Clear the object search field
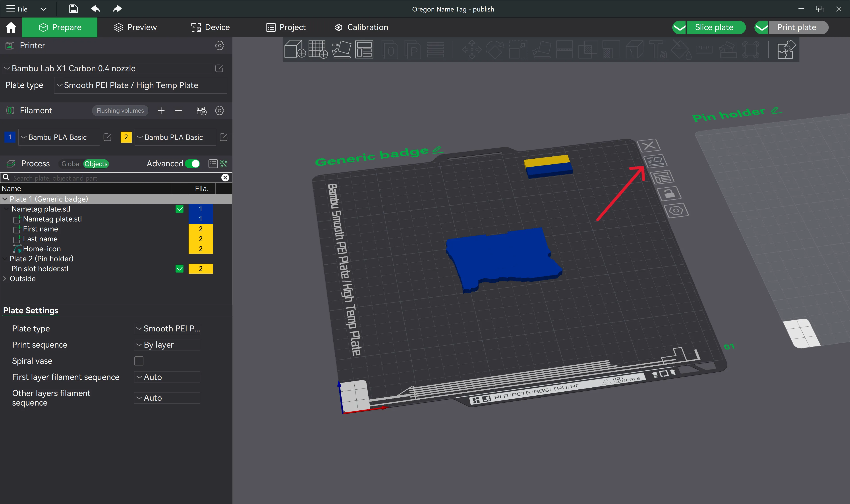 [x=225, y=178]
